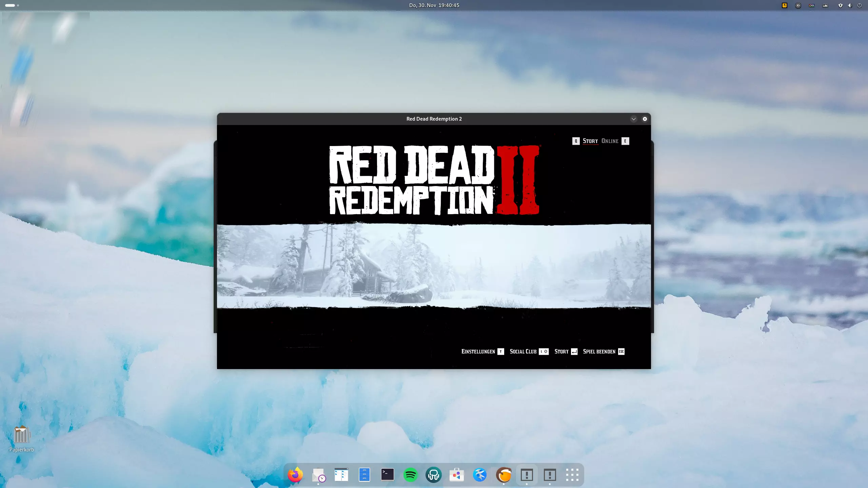Click the Rockstar Games tray icon
This screenshot has height=488, width=868.
click(x=785, y=5)
